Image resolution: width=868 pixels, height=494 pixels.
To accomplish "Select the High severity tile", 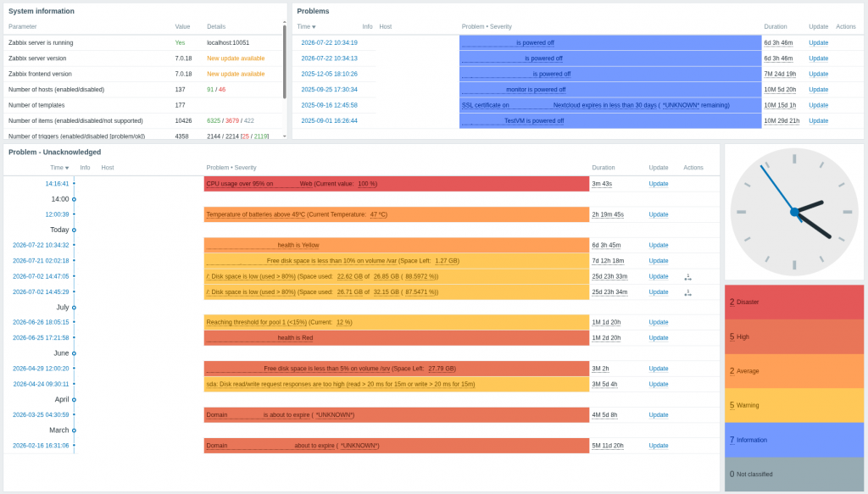I will [x=793, y=336].
